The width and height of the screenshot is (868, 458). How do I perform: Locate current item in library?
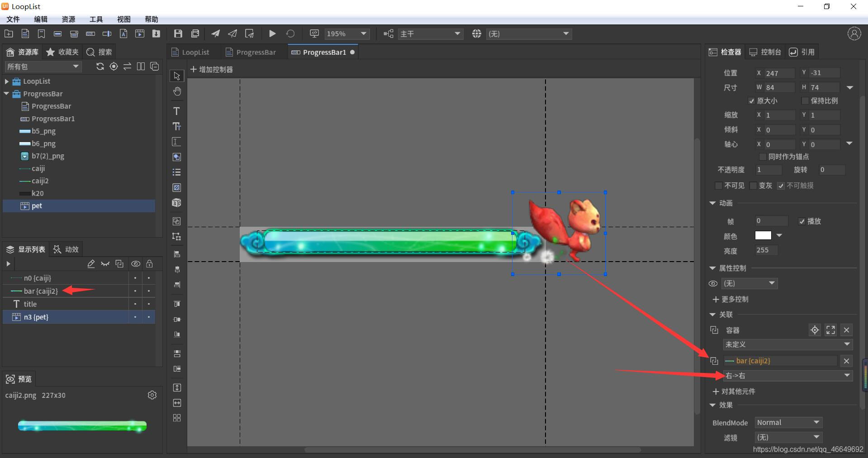pyautogui.click(x=114, y=67)
